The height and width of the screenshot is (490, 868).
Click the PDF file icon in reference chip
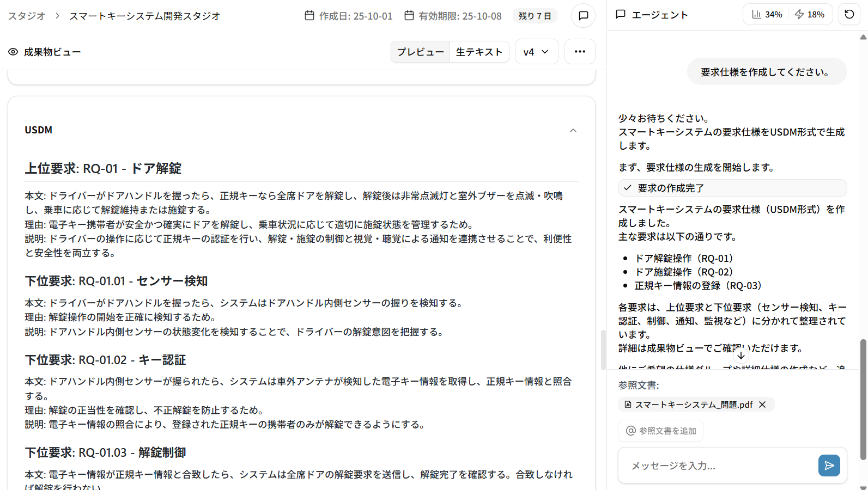[x=628, y=405]
